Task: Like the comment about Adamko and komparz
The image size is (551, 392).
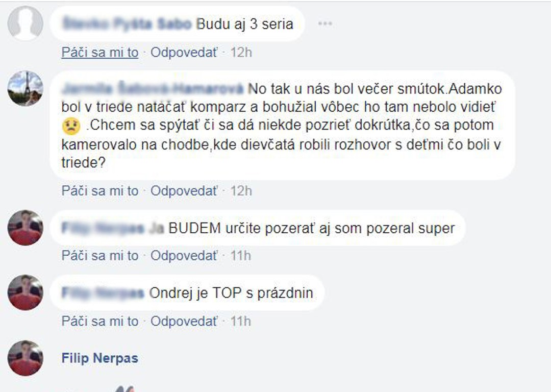Action: (x=100, y=191)
